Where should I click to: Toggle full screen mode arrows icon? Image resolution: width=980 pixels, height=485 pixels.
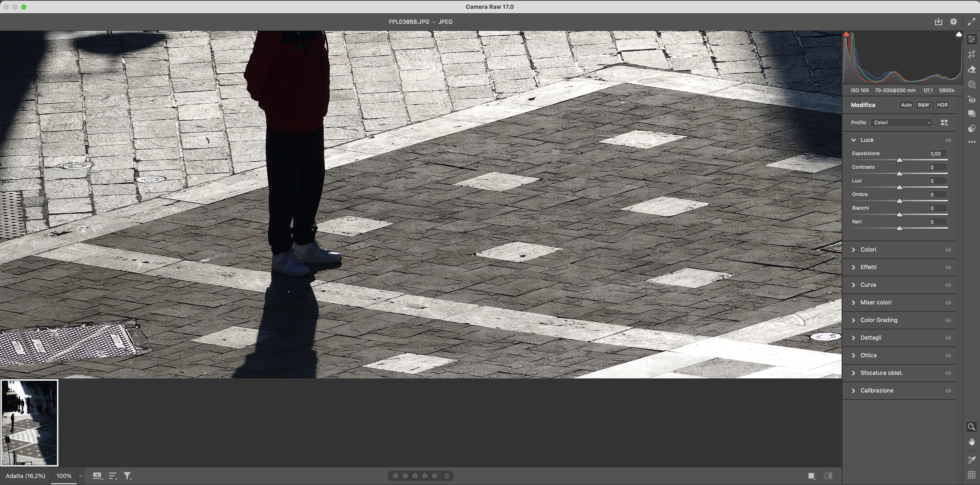(x=971, y=22)
